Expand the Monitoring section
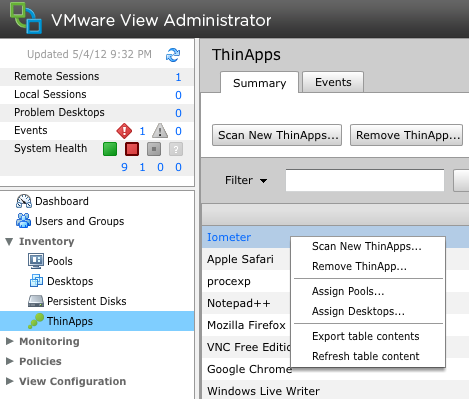469x399 pixels. [10, 341]
